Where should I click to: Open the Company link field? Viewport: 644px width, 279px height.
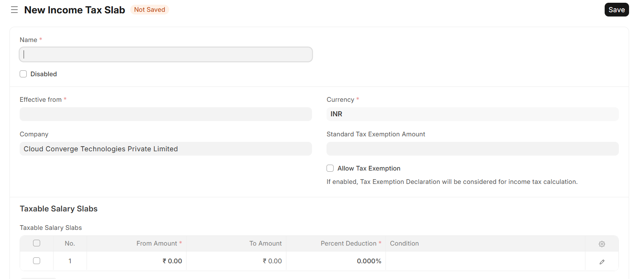[166, 149]
